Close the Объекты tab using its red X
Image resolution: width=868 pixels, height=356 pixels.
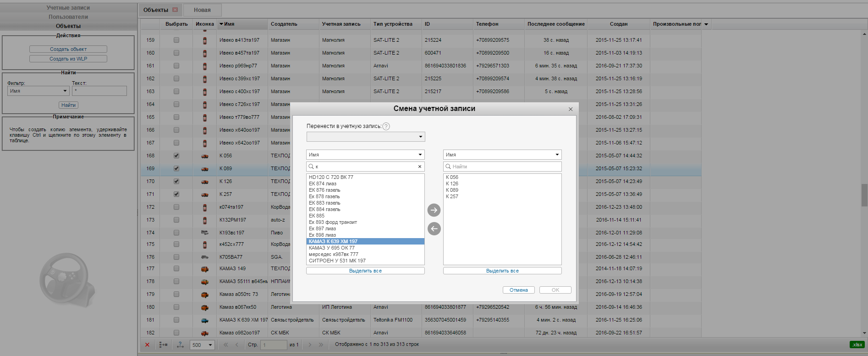175,10
